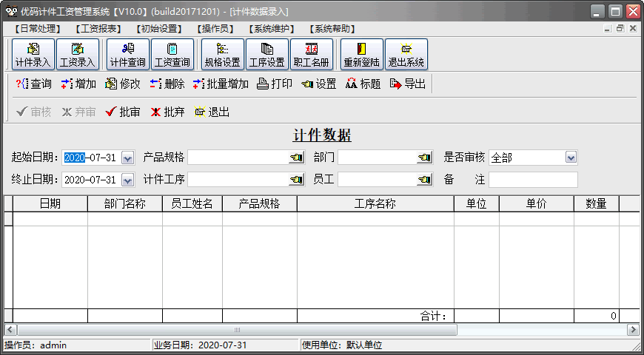This screenshot has height=355, width=644.
Task: Minimize the inner MDI child window
Action: click(x=608, y=29)
